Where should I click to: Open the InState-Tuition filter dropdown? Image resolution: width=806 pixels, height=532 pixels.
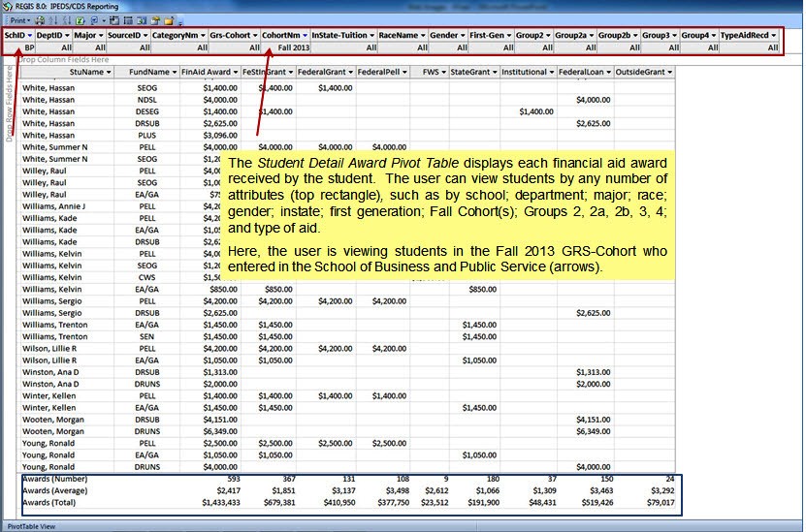[371, 35]
